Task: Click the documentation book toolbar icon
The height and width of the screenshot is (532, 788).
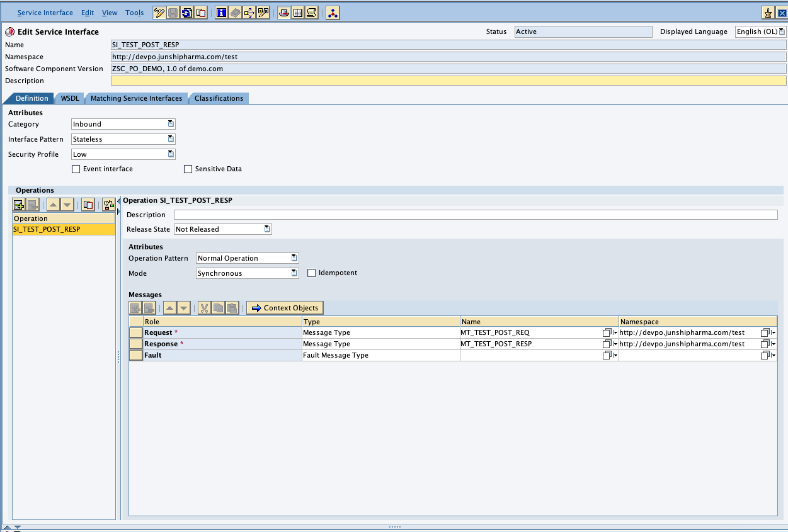Action: (x=235, y=13)
